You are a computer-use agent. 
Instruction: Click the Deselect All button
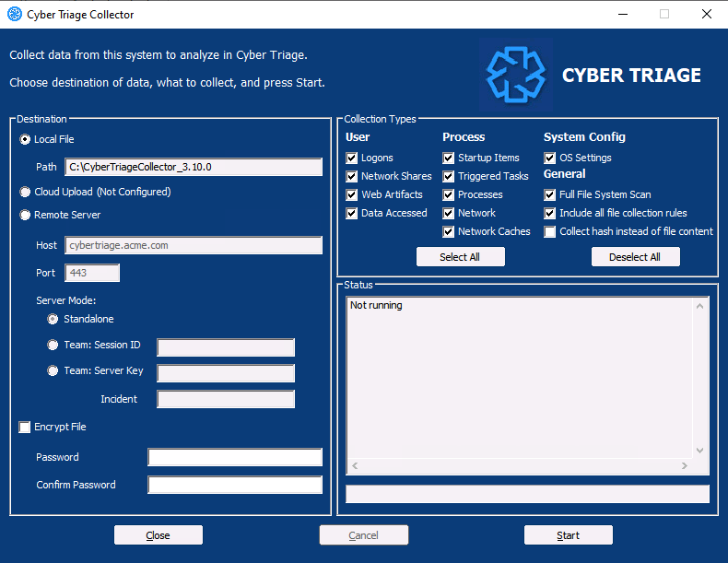(x=635, y=257)
